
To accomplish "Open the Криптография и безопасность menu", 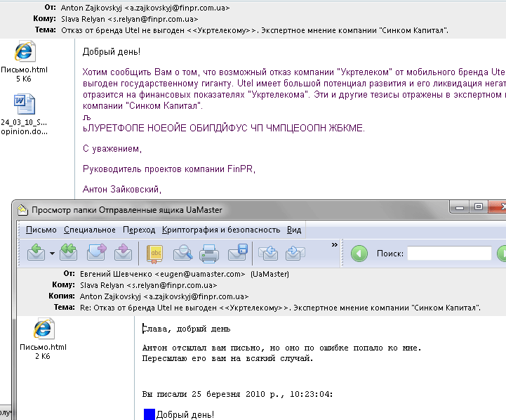I will pos(221,230).
